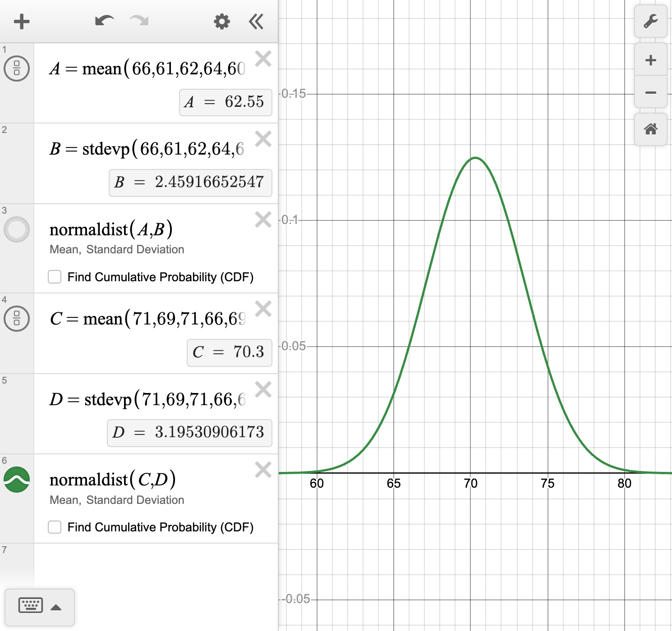Image resolution: width=672 pixels, height=631 pixels.
Task: Delete expression B with its X
Action: pyautogui.click(x=263, y=140)
